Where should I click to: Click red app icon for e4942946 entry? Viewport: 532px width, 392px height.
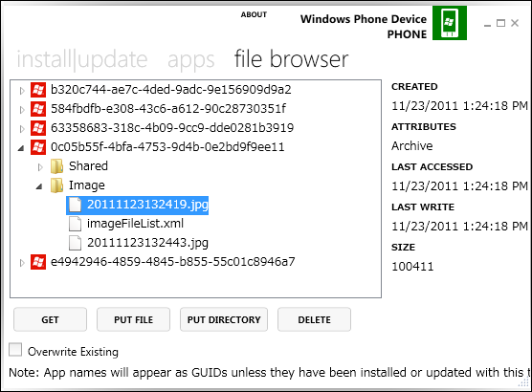click(x=38, y=262)
